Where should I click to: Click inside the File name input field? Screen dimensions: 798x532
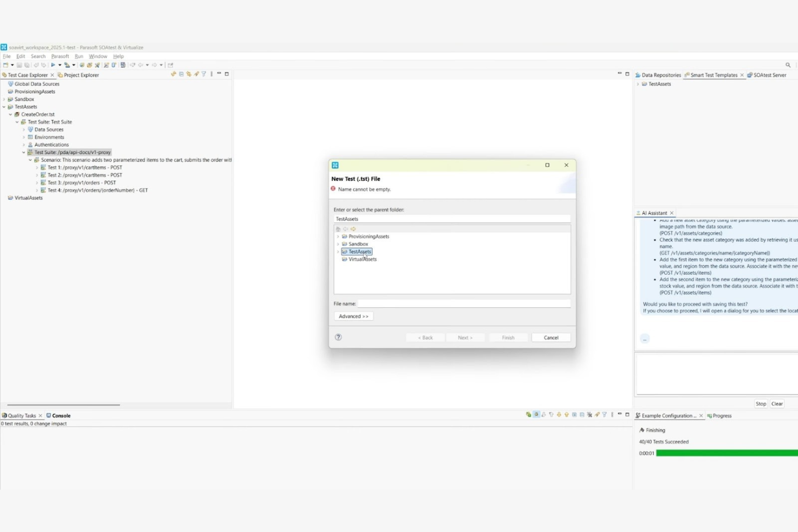(x=464, y=303)
